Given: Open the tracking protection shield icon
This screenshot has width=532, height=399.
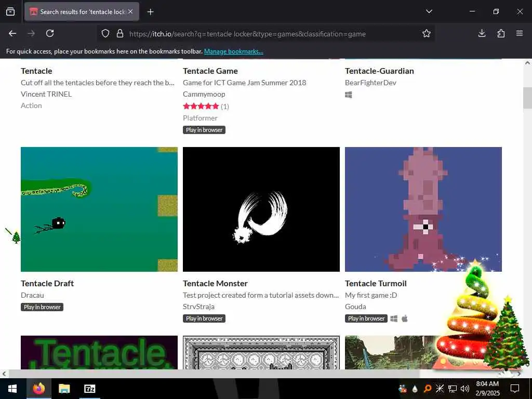Looking at the screenshot, I should [x=105, y=34].
